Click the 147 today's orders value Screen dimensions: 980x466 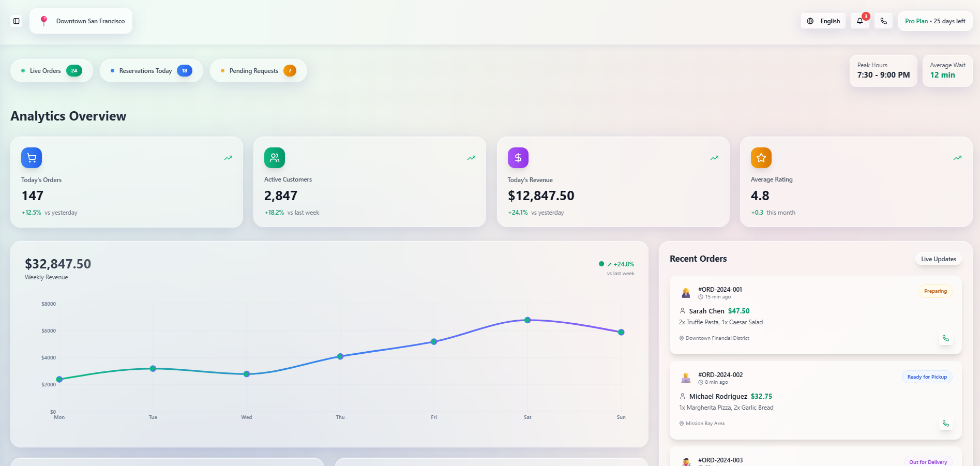33,196
